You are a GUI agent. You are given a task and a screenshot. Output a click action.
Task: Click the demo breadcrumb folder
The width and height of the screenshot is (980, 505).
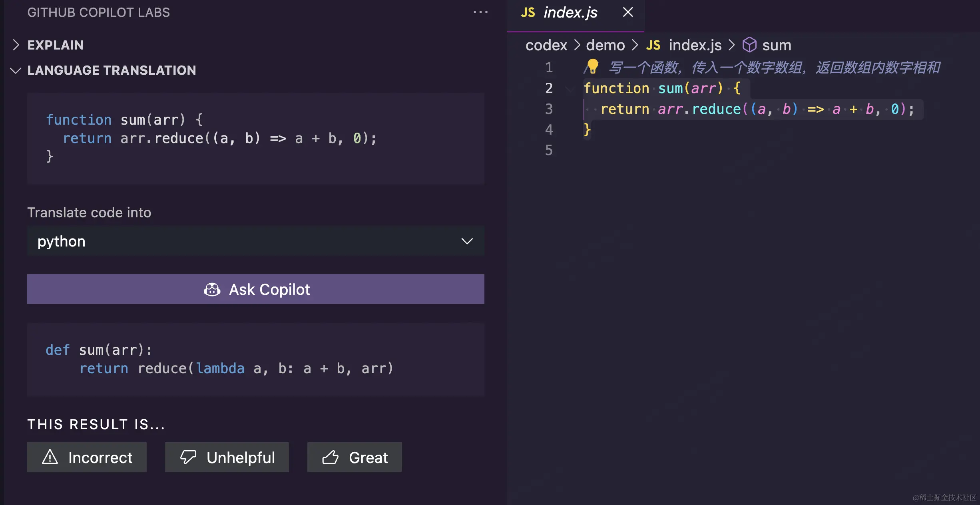pos(605,45)
